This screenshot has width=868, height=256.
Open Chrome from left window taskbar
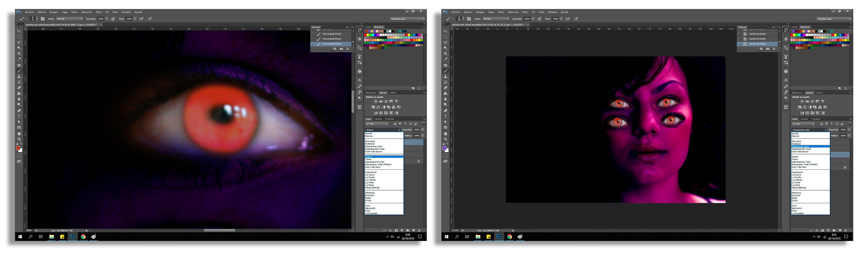(x=83, y=237)
